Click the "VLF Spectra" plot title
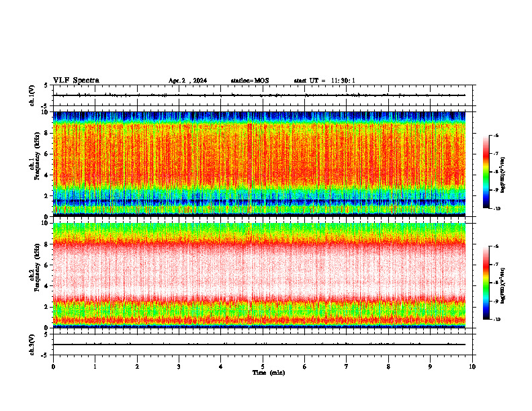This screenshot has width=532, height=411. pyautogui.click(x=76, y=81)
